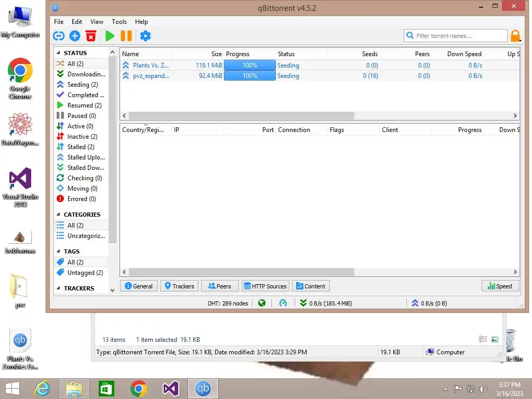The image size is (532, 399).
Task: Click 100% progress bar of 119.1 MiB torrent
Action: [x=250, y=65]
